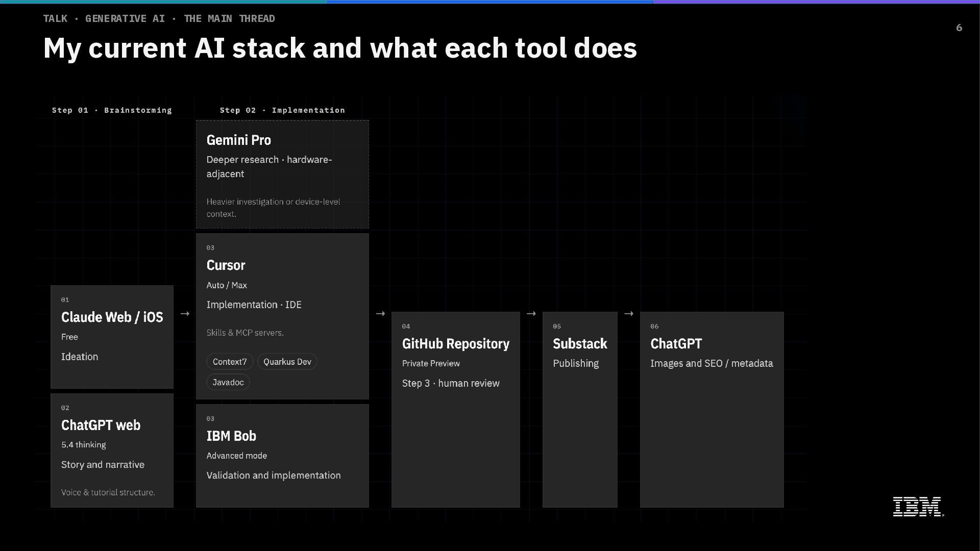Click the Gemini Pro card title
Viewport: 980px width, 551px height.
238,140
